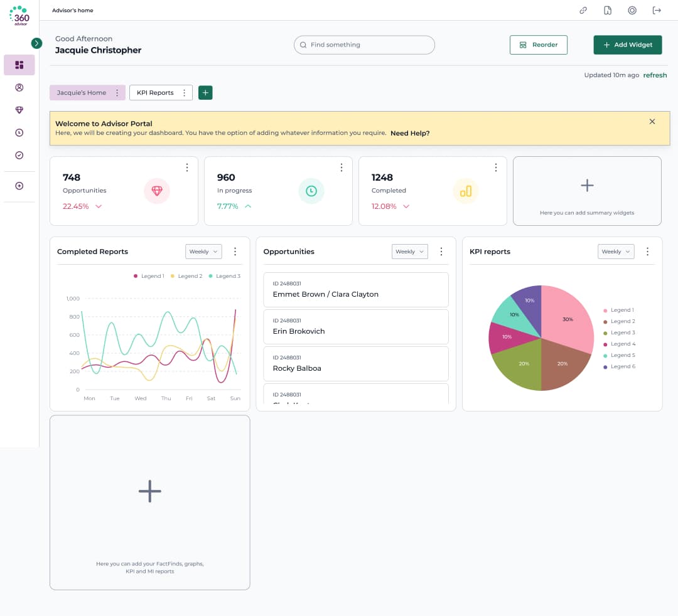The image size is (678, 616).
Task: Open the 1248 Completed card menu
Action: click(495, 167)
